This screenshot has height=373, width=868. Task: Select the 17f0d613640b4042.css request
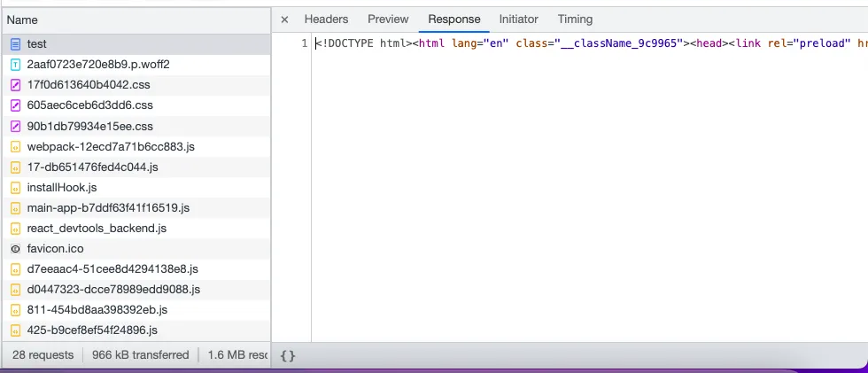[136, 85]
